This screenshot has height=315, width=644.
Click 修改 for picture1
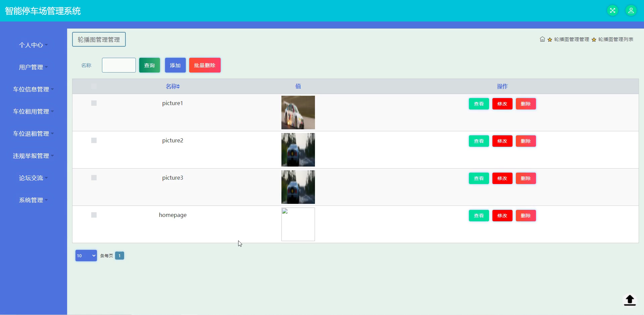[502, 104]
